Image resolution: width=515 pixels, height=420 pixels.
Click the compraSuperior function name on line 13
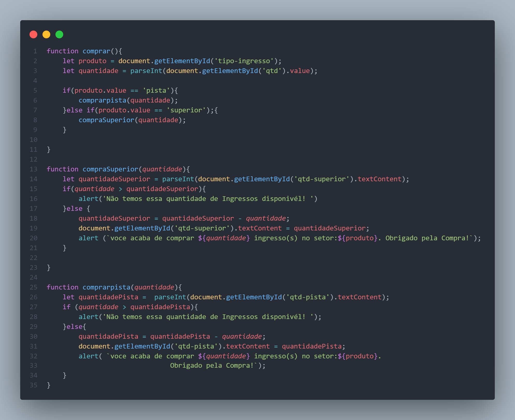[110, 169]
